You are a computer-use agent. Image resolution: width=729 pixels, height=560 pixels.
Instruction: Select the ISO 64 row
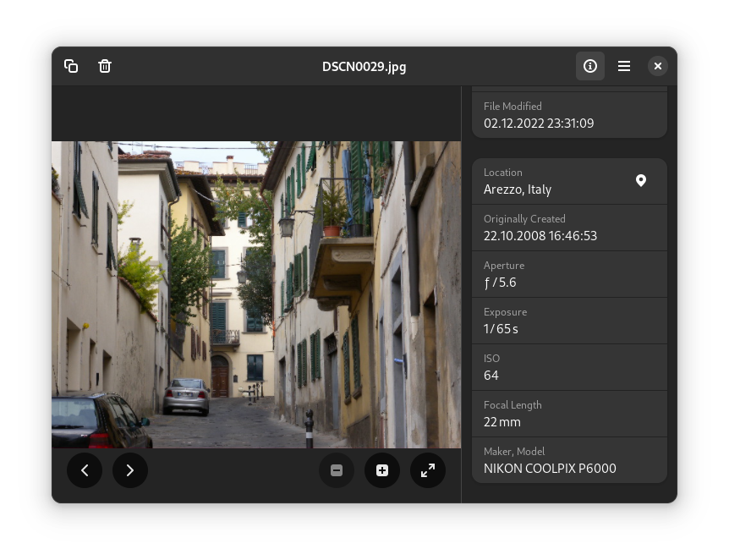[569, 367]
